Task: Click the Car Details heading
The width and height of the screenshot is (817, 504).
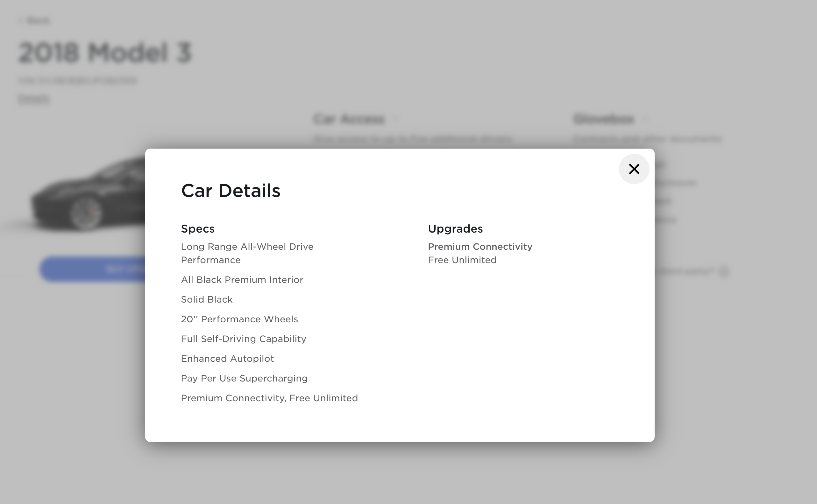Action: coord(231,191)
